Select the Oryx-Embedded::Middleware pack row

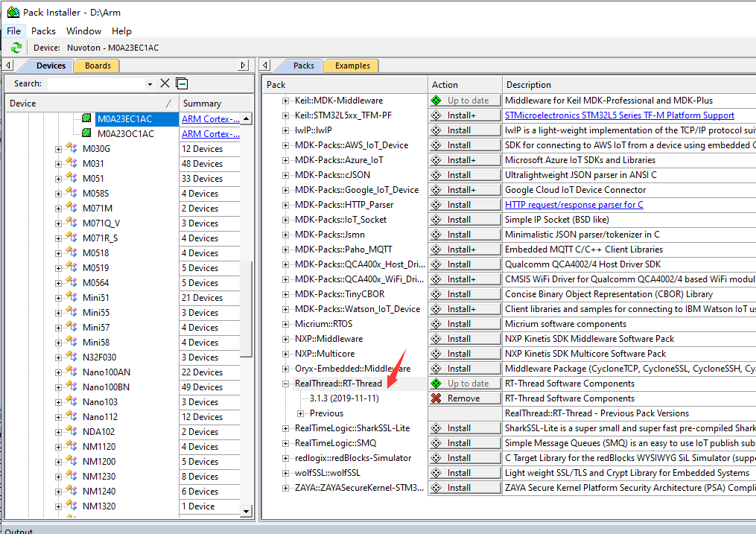pyautogui.click(x=352, y=369)
